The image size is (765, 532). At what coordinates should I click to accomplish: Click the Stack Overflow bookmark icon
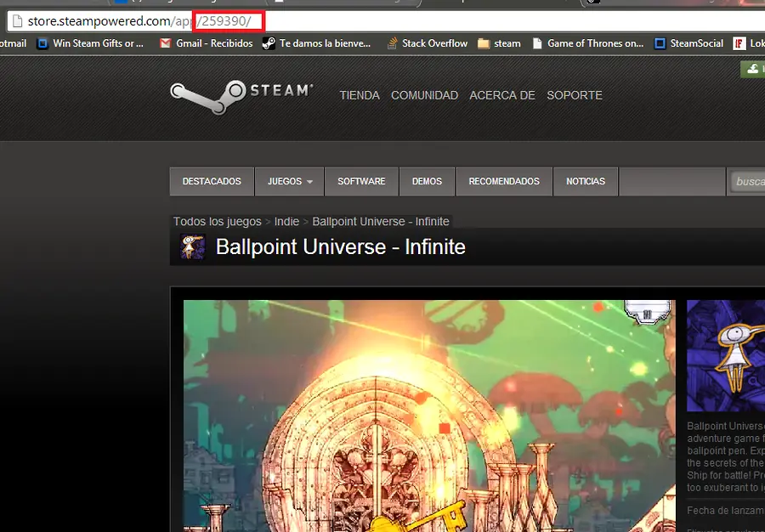coord(392,43)
